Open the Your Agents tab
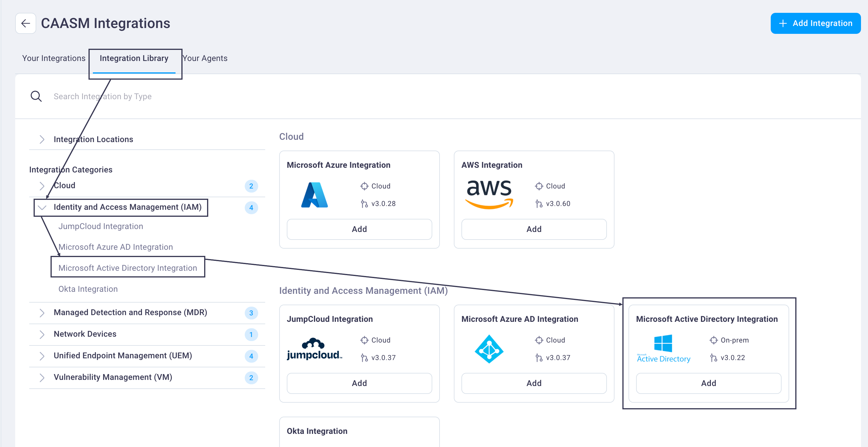Image resolution: width=868 pixels, height=447 pixels. click(x=205, y=58)
